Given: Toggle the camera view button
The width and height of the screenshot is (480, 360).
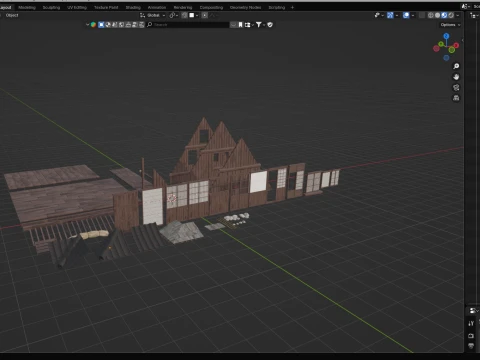Looking at the screenshot, I should tap(456, 88).
